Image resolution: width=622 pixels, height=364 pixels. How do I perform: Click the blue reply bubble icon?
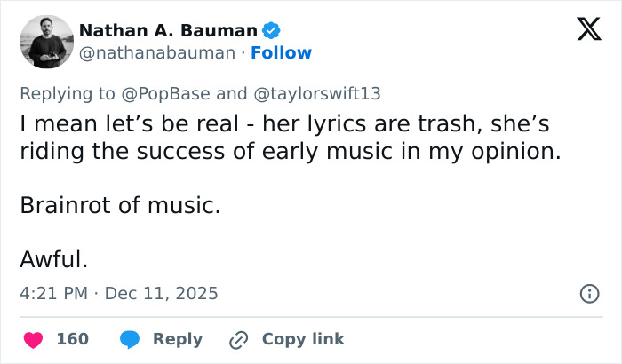(130, 339)
